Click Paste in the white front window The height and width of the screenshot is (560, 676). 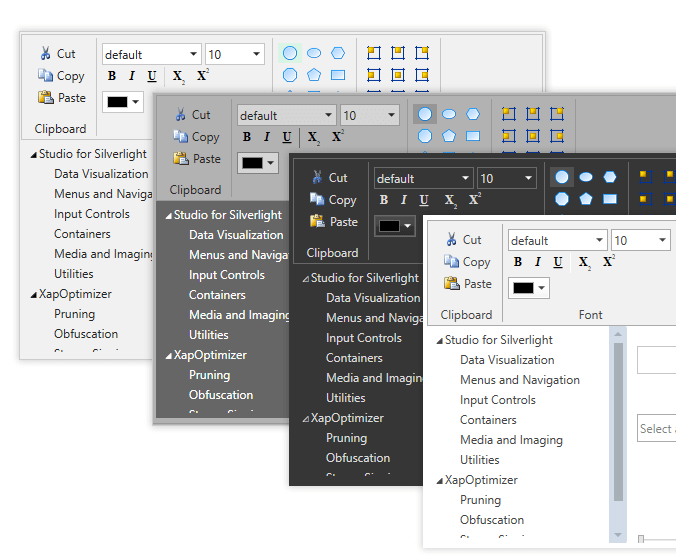468,284
